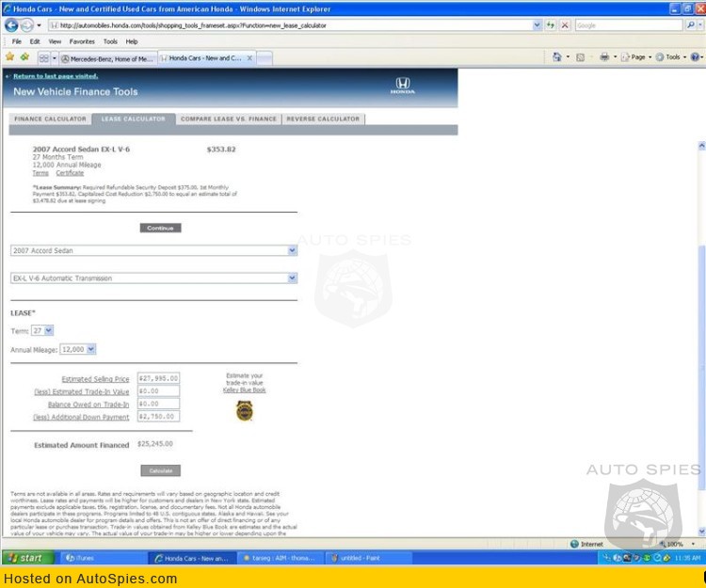
Task: Open the Edit menu
Action: [35, 41]
